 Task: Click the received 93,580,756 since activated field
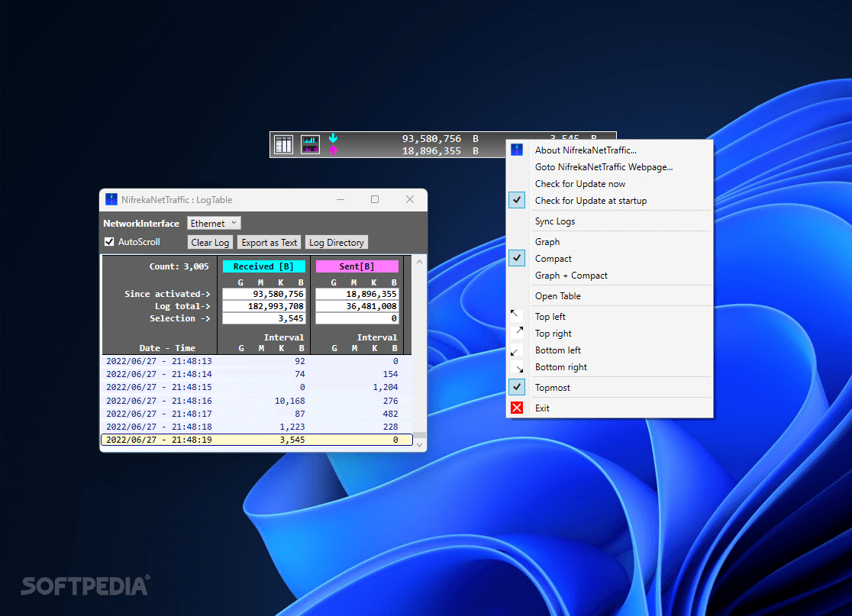click(x=263, y=294)
